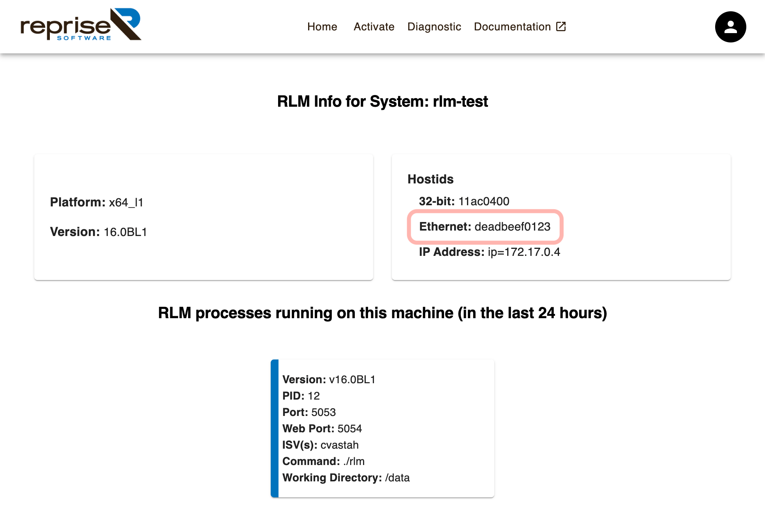Select the Version value 16.0BL1
Viewport: 765px width, 532px height.
125,232
